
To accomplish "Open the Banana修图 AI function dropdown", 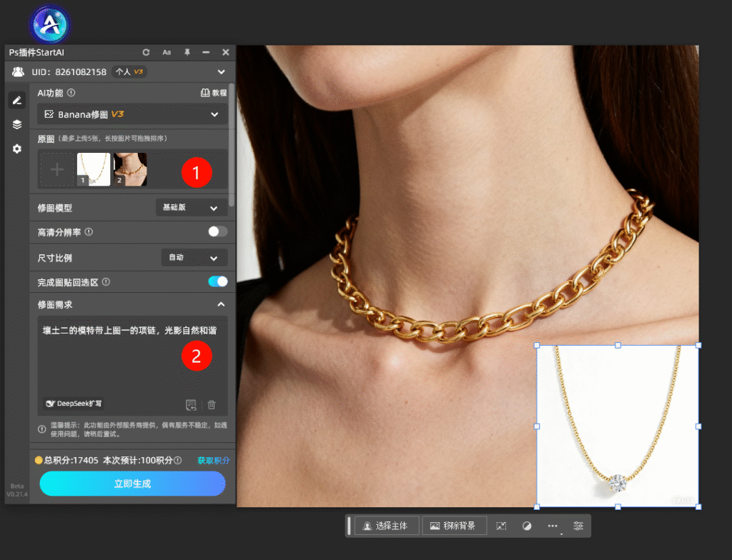I will coord(132,114).
